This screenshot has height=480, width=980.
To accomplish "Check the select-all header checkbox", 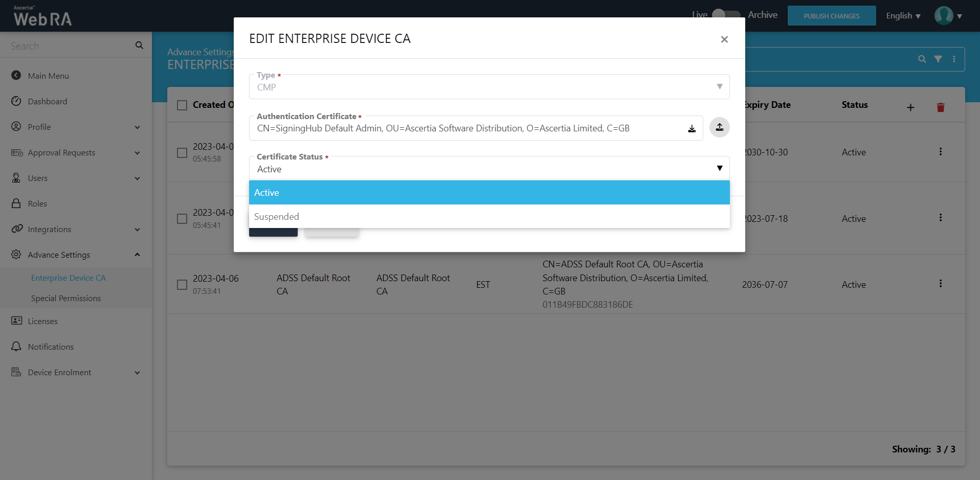I will click(182, 105).
